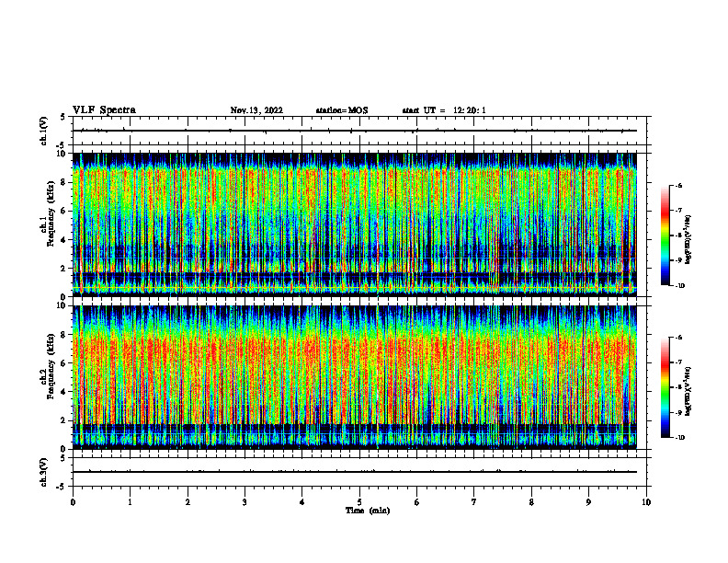The image size is (728, 563).
Task: Click ch.1 frequency axis tick "2"
Action: pos(64,269)
